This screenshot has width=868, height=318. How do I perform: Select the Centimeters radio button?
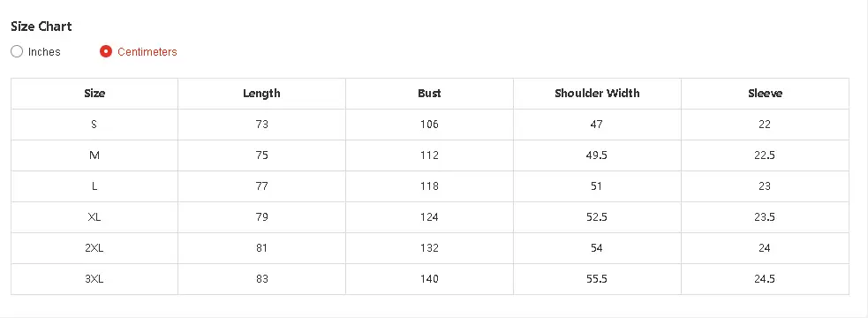click(106, 51)
